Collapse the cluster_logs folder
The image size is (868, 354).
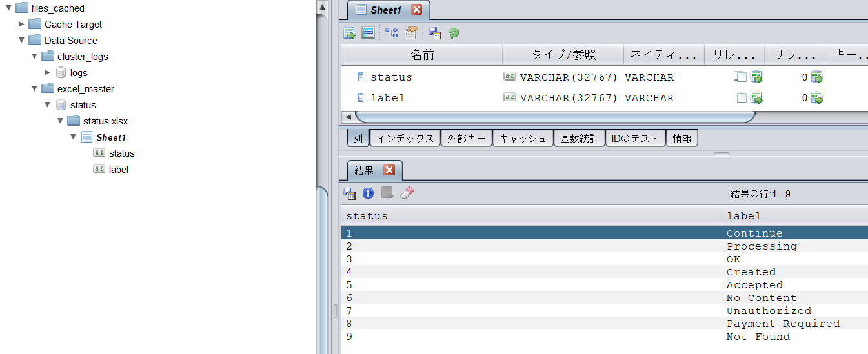coord(34,56)
